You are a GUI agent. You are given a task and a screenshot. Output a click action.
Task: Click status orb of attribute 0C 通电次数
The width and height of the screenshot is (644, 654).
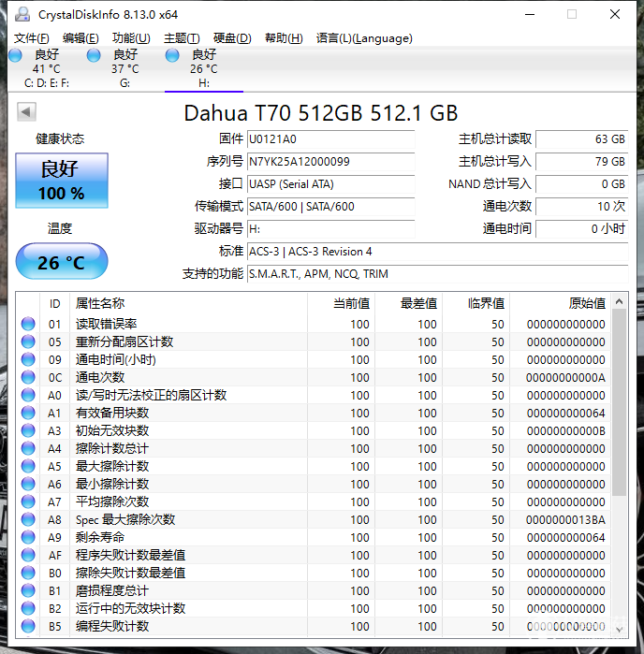[28, 377]
